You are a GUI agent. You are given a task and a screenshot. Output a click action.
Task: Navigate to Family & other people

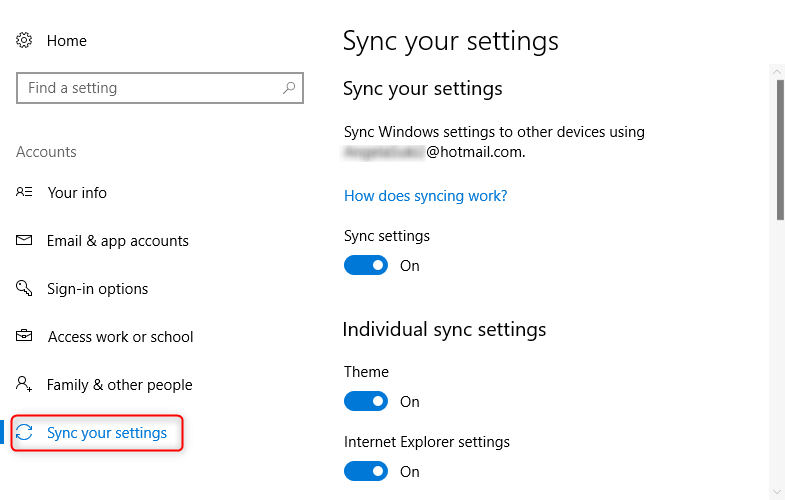point(120,385)
